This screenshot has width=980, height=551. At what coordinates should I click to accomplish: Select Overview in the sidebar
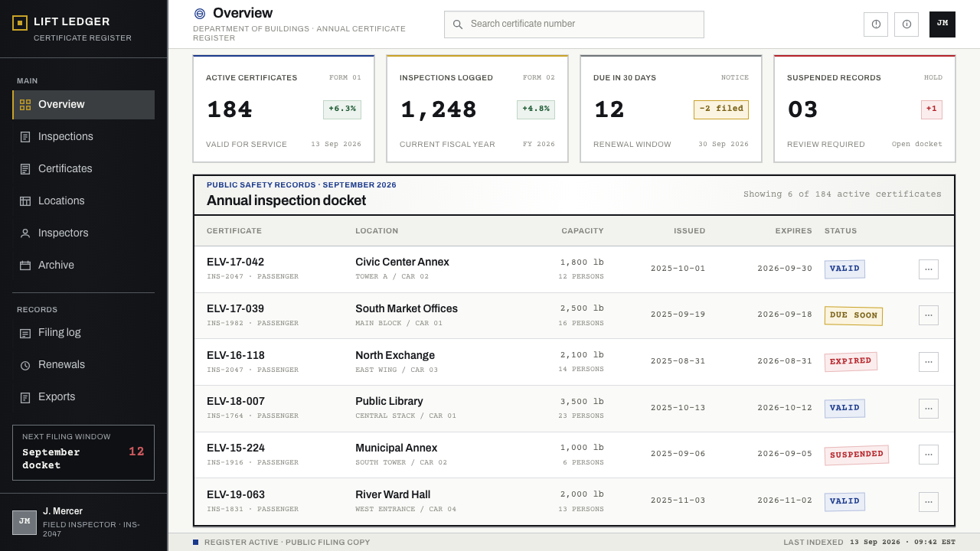[83, 105]
